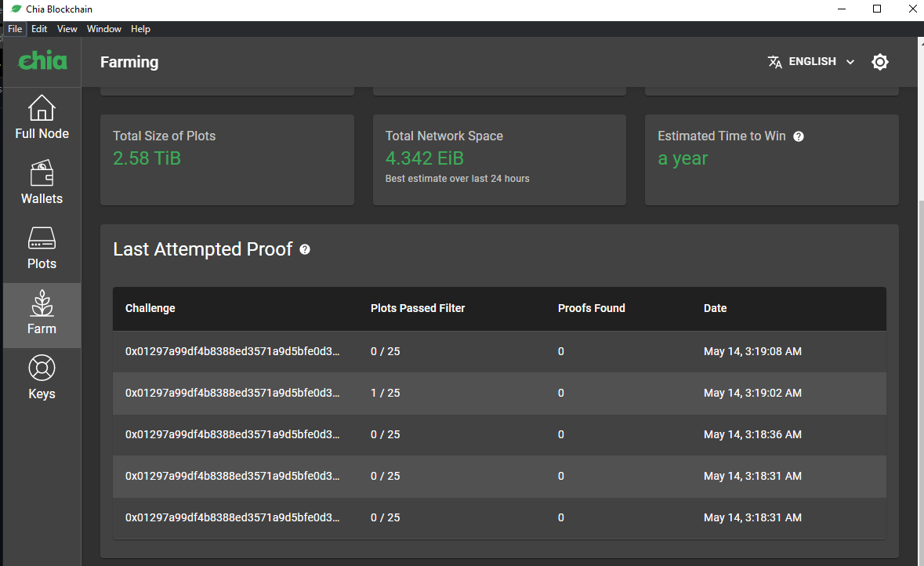Click date May 14, 3:19:08 AM
The height and width of the screenshot is (566, 924).
(x=752, y=351)
